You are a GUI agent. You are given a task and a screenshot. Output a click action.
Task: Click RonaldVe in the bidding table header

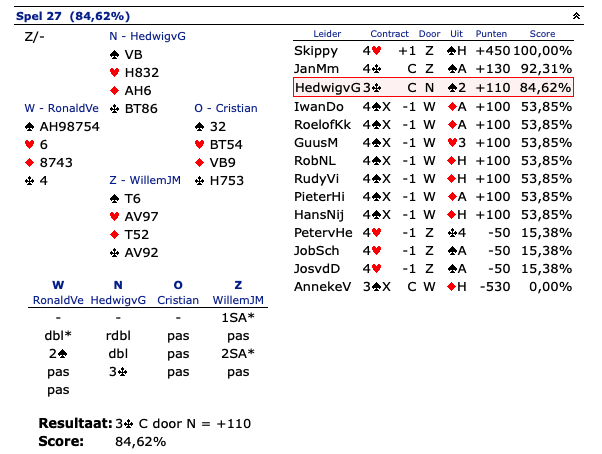click(58, 300)
